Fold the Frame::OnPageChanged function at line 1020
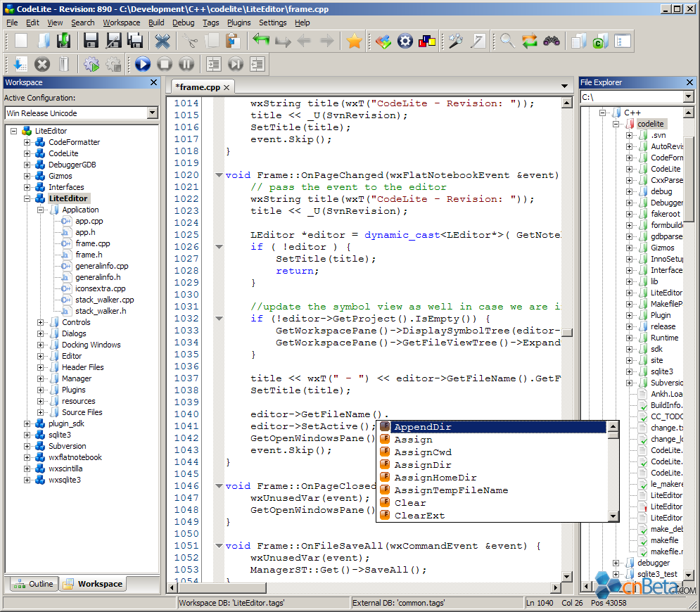This screenshot has height=612, width=700. [x=219, y=175]
